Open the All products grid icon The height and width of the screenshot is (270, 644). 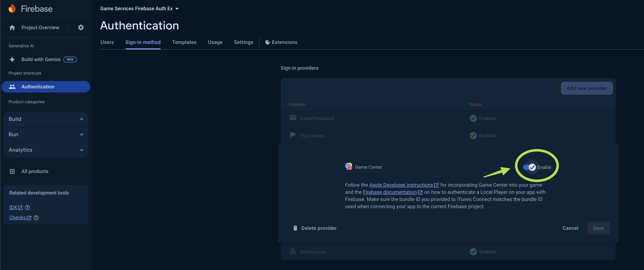[x=12, y=171]
